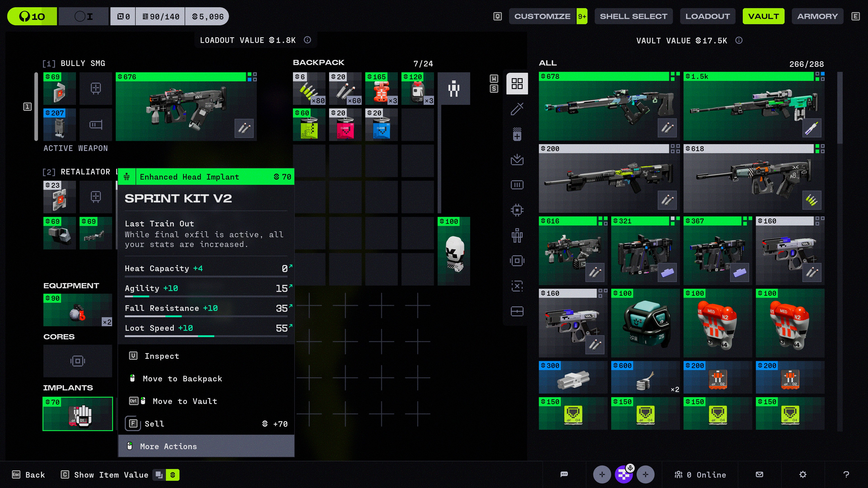The image size is (868, 488).
Task: Select the chip-shaped mods vault filter
Action: pyautogui.click(x=517, y=210)
